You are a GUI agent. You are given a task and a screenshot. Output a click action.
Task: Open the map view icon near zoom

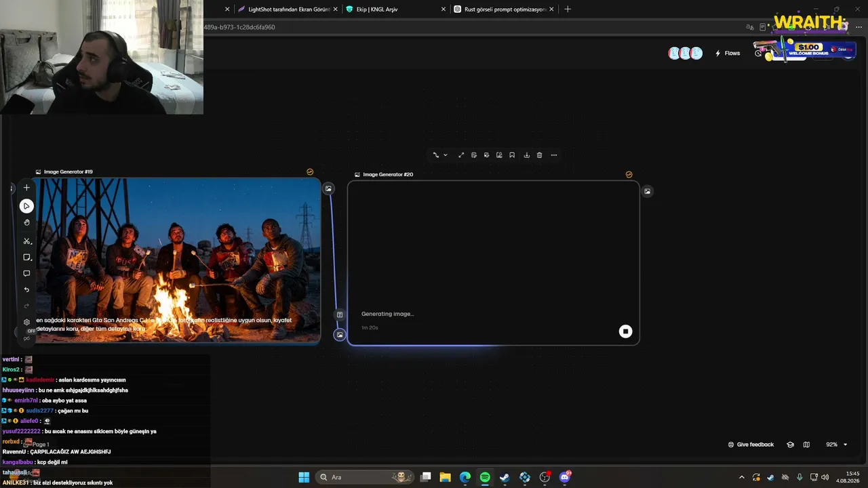coord(806,445)
